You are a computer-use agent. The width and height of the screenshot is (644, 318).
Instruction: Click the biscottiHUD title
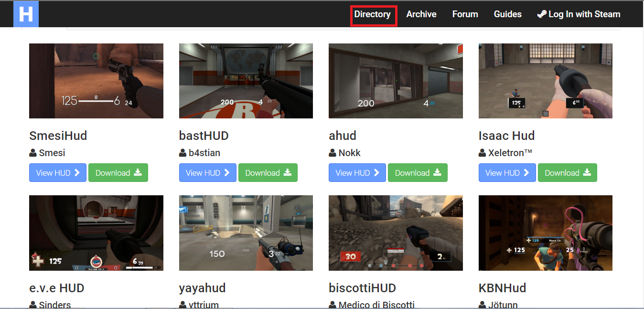[363, 288]
